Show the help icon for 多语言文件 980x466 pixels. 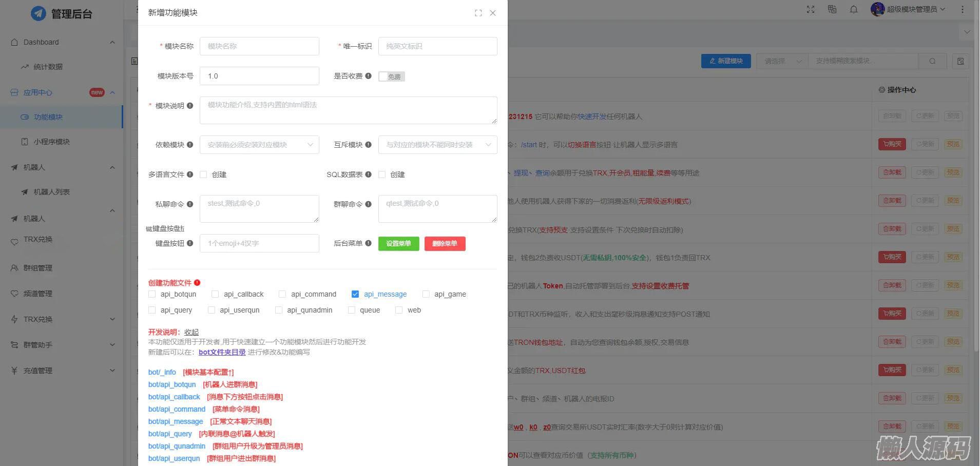coord(190,174)
